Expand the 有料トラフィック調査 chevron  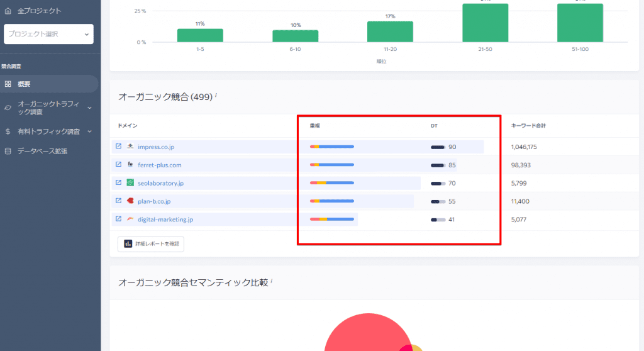89,131
